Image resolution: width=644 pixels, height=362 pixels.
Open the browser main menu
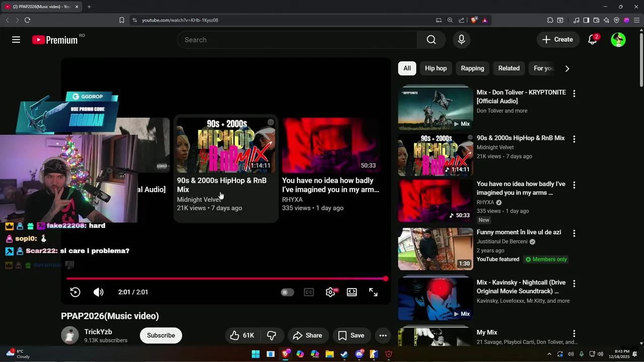[x=636, y=20]
